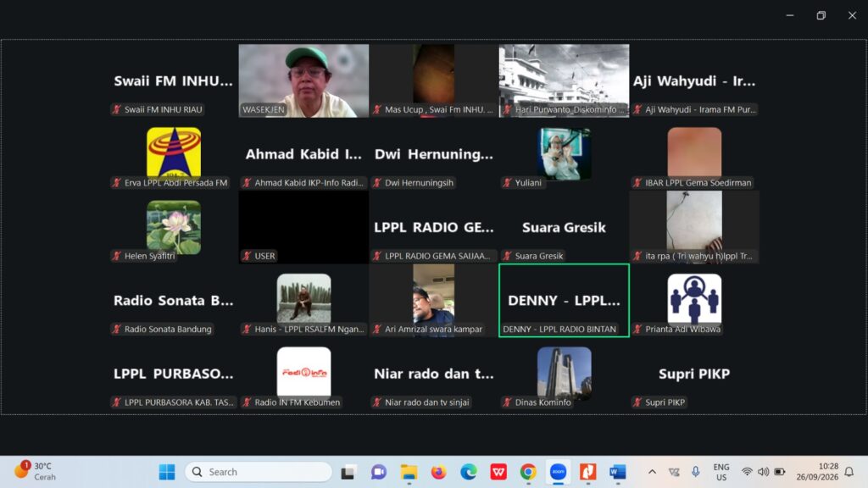Click Prianta Adi Wibawa's avatar icon

[694, 299]
